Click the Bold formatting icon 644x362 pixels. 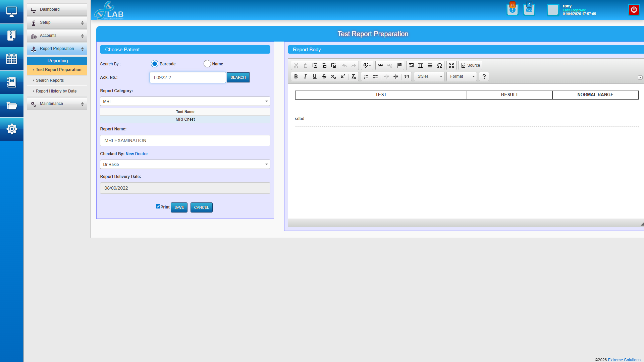(x=296, y=77)
